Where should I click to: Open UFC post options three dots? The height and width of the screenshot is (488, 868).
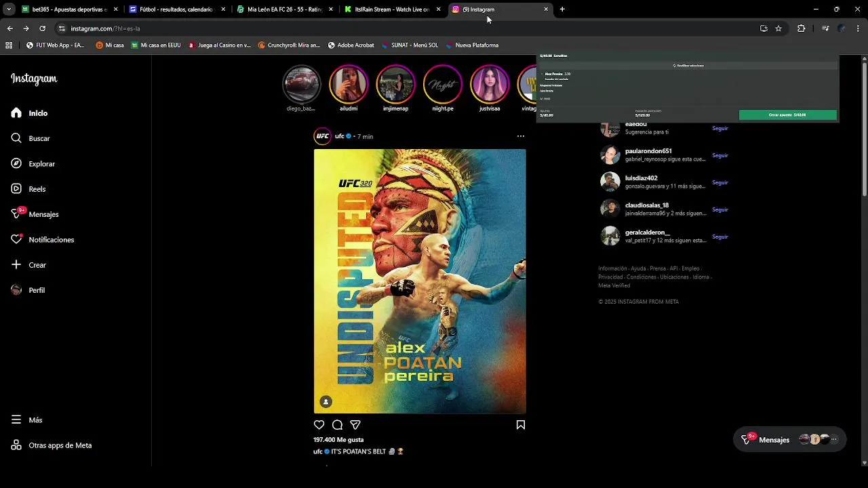[x=521, y=136]
